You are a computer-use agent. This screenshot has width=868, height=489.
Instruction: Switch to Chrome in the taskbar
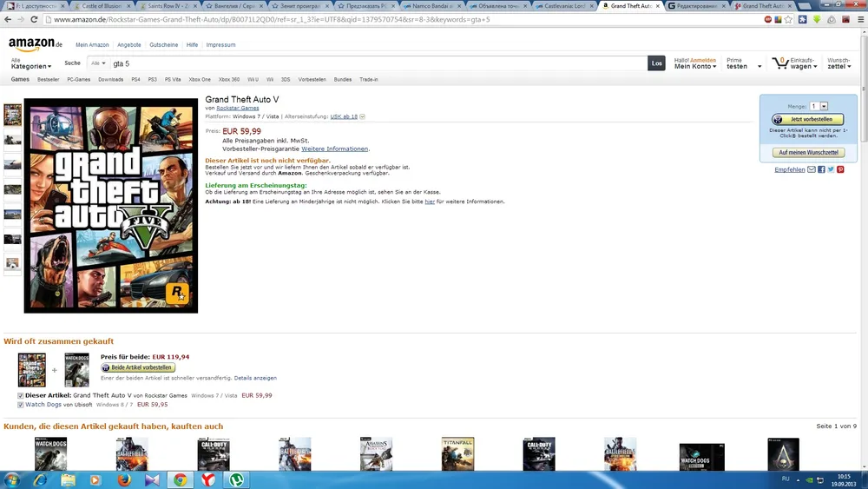click(x=181, y=479)
